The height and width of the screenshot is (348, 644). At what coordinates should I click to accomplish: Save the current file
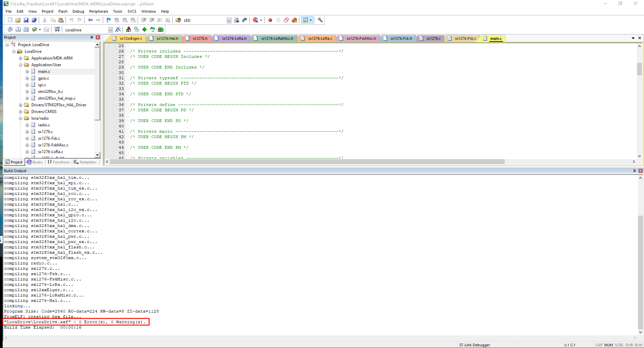[x=26, y=20]
